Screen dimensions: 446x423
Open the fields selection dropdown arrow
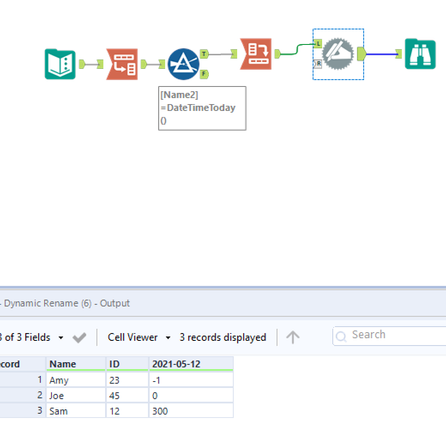tap(61, 338)
